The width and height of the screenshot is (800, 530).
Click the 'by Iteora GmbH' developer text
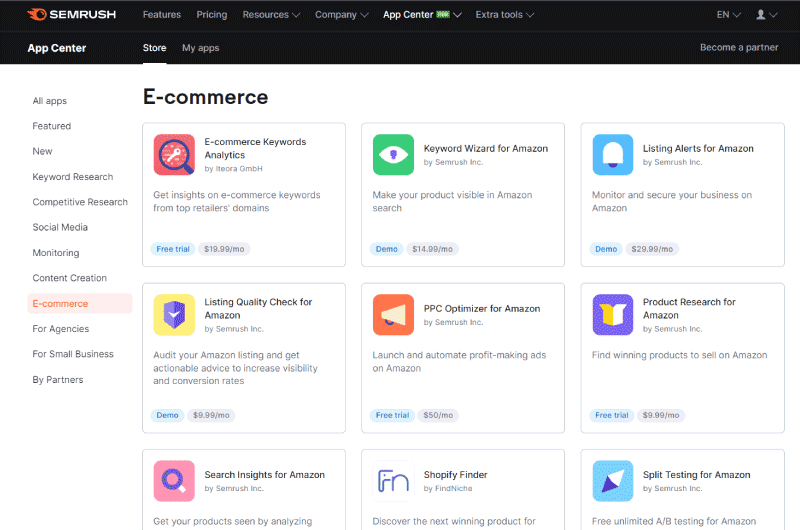(233, 169)
